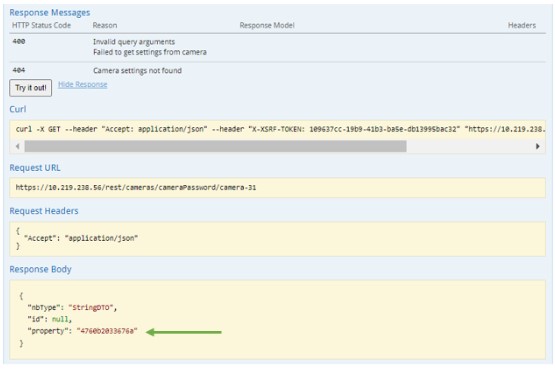Image resolution: width=555 pixels, height=370 pixels.
Task: Click the 'Invalid query arguments' reason
Action: [x=134, y=42]
